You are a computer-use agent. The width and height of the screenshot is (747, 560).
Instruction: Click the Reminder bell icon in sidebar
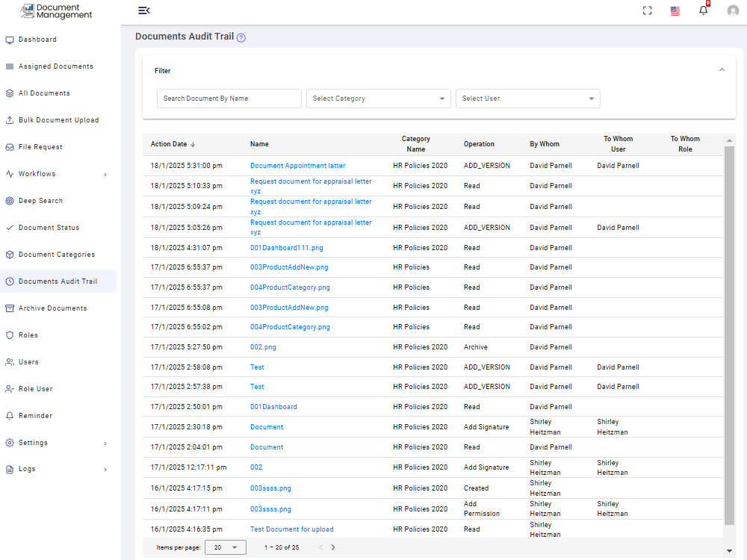pyautogui.click(x=10, y=416)
